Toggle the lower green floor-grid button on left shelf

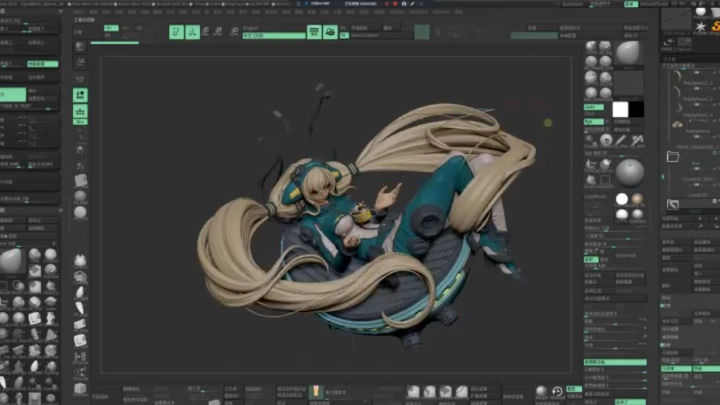(80, 111)
